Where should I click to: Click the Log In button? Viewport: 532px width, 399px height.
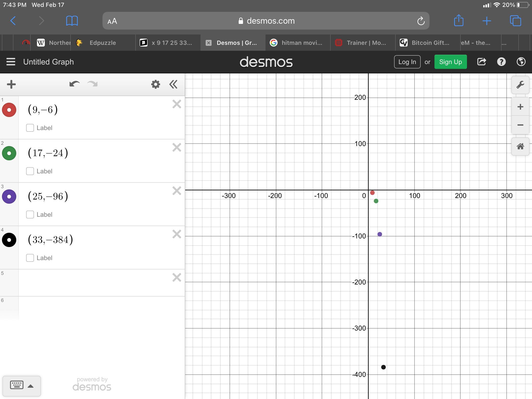pyautogui.click(x=407, y=62)
